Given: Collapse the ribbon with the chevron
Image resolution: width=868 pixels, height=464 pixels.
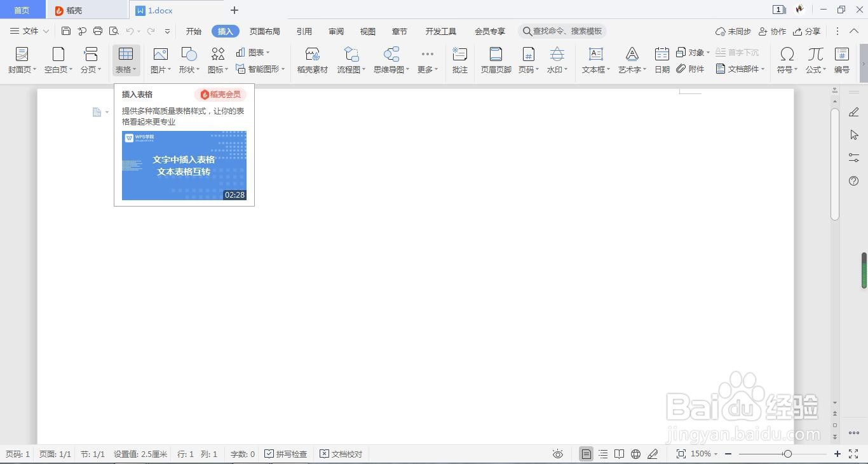Looking at the screenshot, I should (855, 31).
